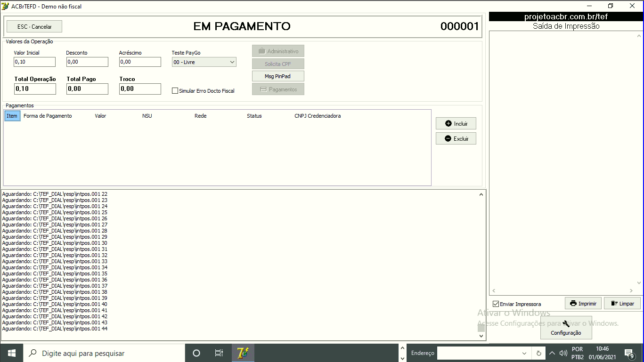Click the NSU column header
The height and width of the screenshot is (362, 644).
pos(147,116)
